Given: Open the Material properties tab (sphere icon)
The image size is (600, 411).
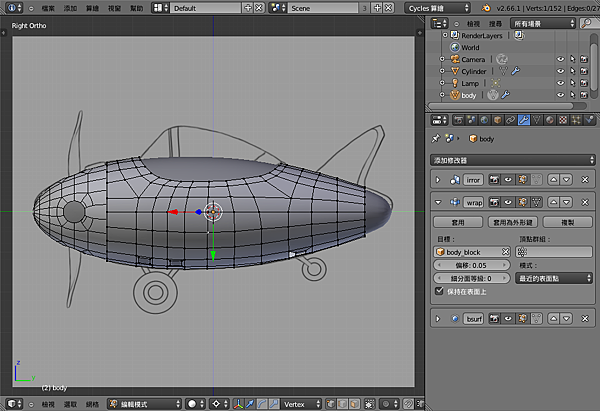Looking at the screenshot, I should click(549, 120).
